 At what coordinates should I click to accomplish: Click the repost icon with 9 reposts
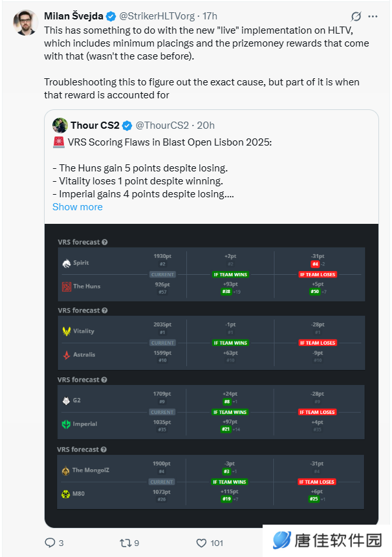click(125, 542)
